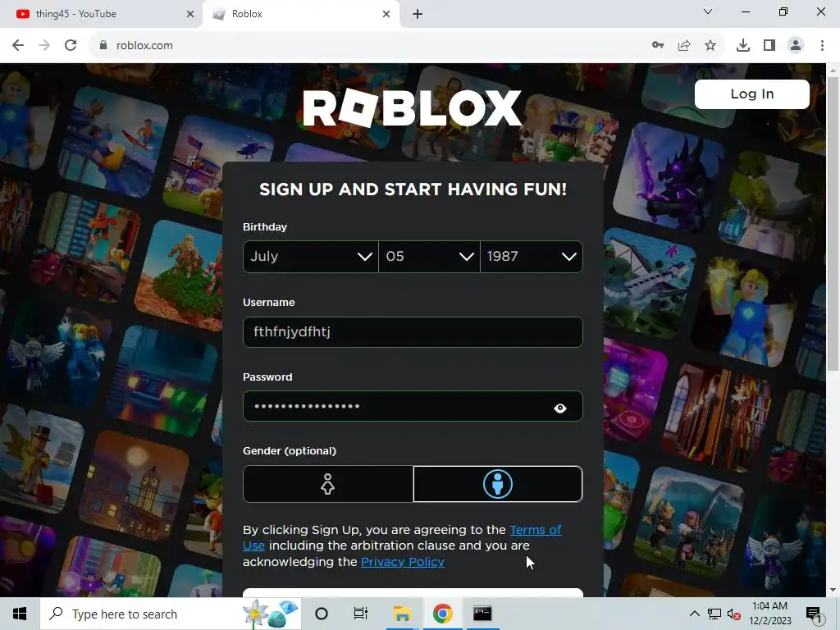Click the padlock site info icon

103,46
